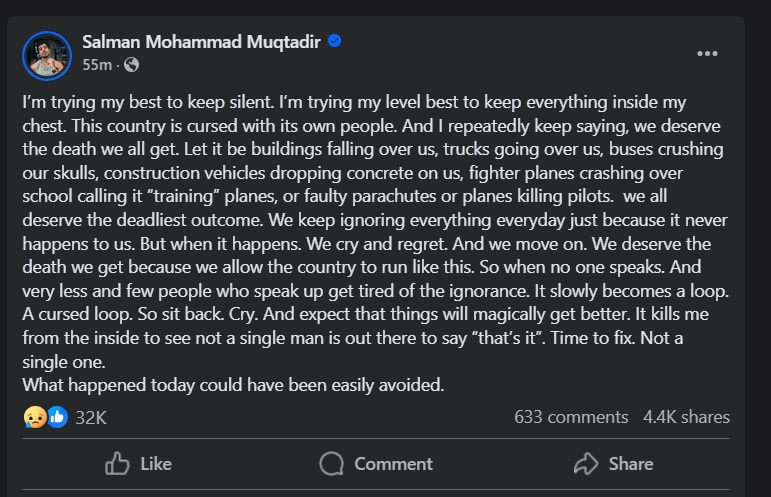Click the blue verified badge beside author name
Screen dimensions: 771x497
[x=335, y=41]
